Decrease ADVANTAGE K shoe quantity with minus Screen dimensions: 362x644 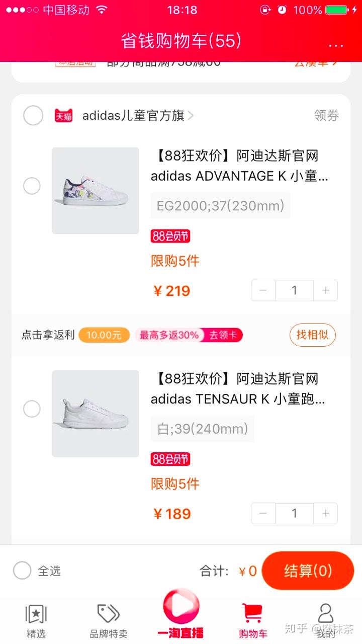(x=263, y=290)
